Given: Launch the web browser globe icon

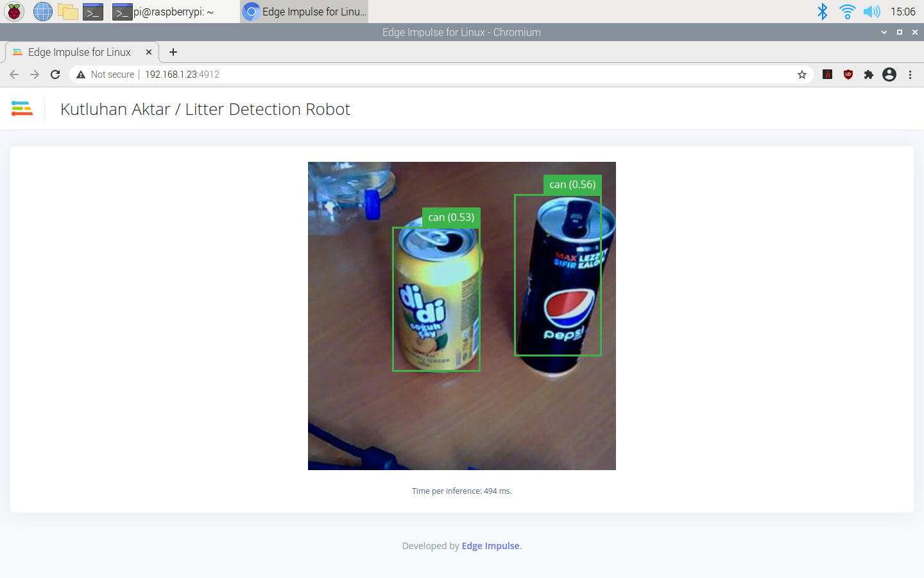Looking at the screenshot, I should (43, 12).
